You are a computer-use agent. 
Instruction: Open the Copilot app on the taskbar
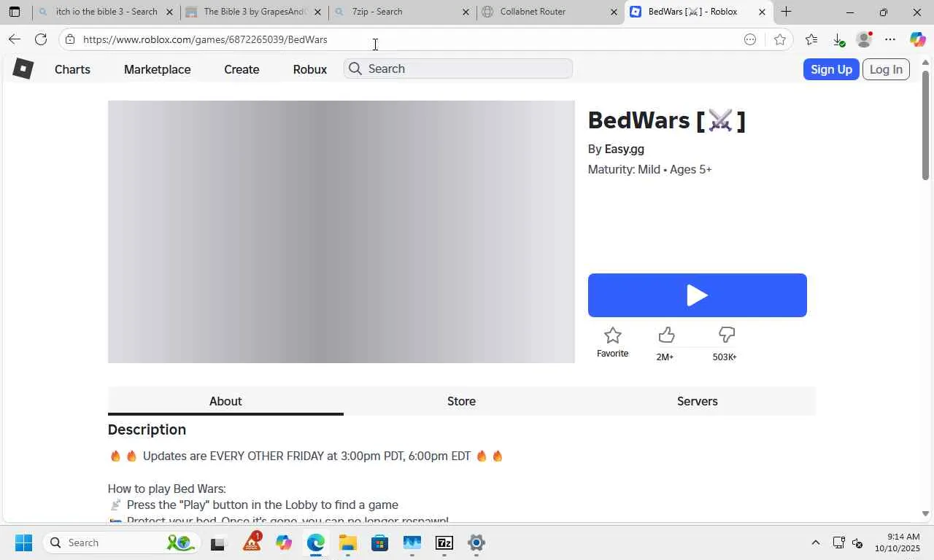284,542
